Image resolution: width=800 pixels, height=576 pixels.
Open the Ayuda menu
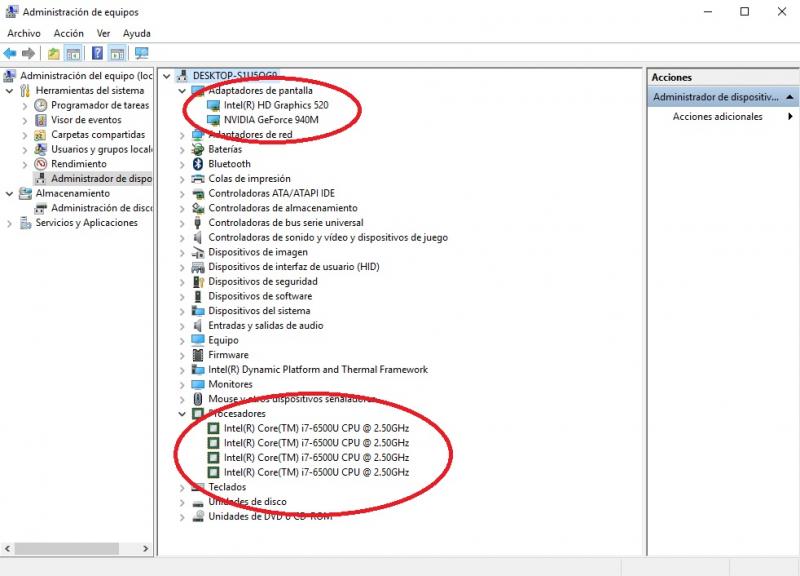tap(137, 33)
